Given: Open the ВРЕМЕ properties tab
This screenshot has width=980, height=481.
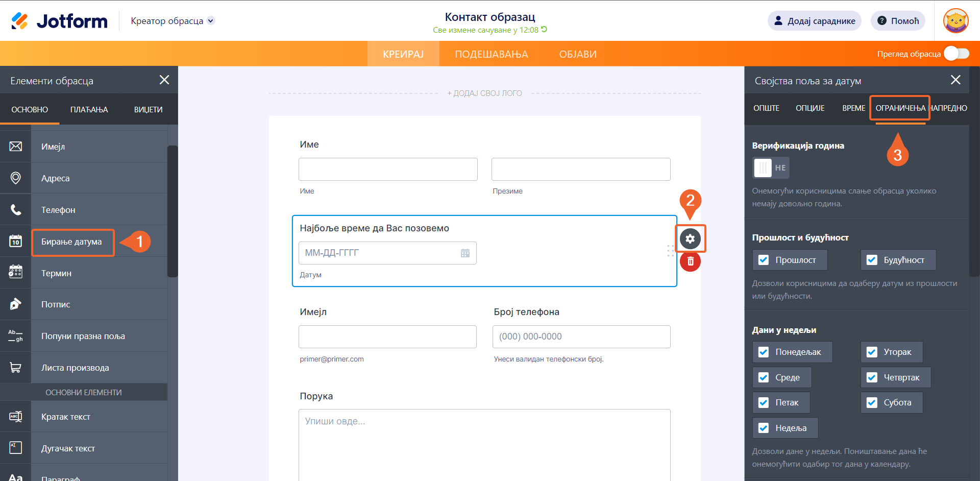Looking at the screenshot, I should [853, 108].
